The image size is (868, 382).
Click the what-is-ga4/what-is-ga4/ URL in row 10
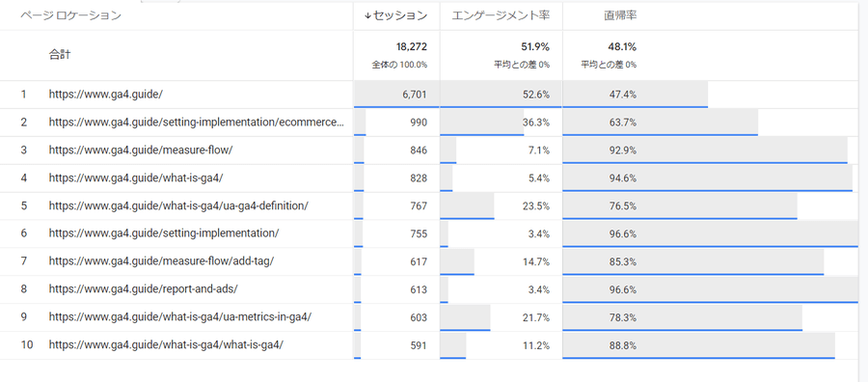click(166, 345)
